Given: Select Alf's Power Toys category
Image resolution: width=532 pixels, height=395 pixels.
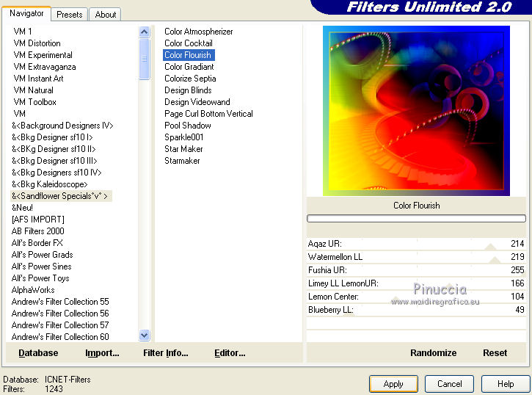Looking at the screenshot, I should click(40, 278).
